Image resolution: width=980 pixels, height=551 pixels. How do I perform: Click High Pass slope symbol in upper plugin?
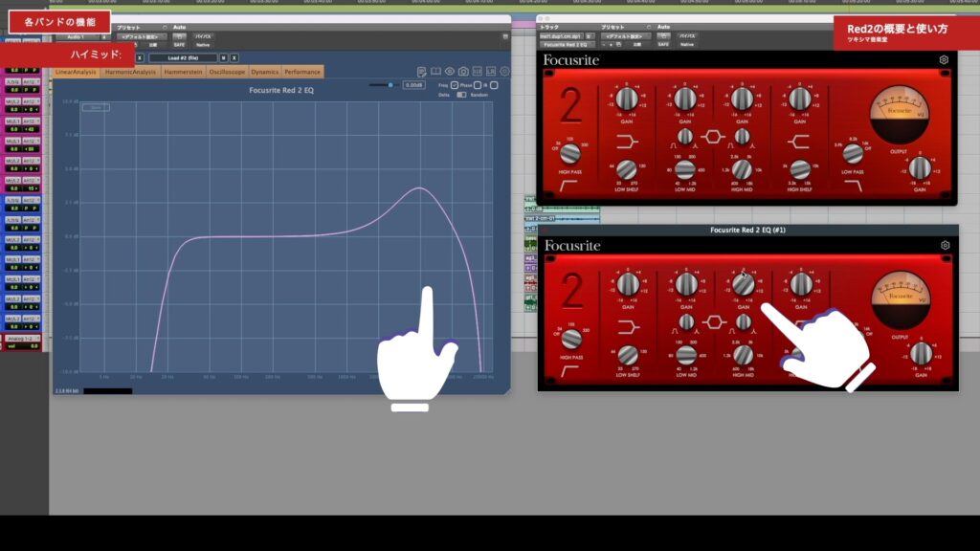click(x=568, y=185)
